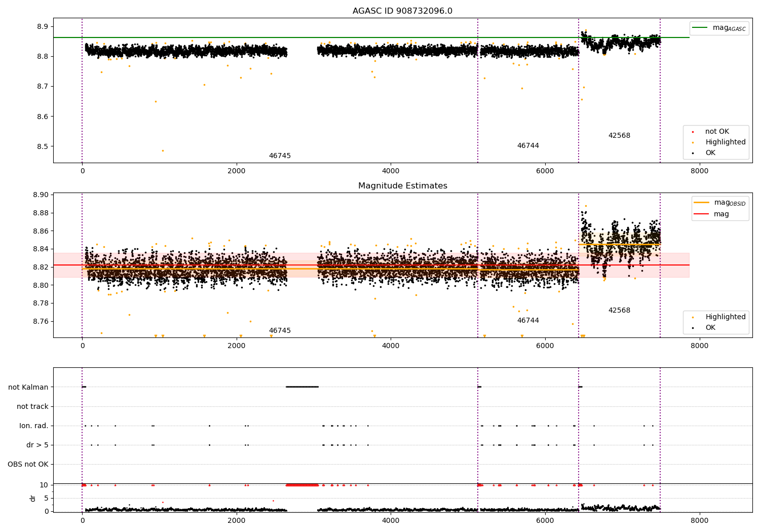
Task: Click the 8.88 tick in Magnitude Estimates
Action: coord(41,213)
